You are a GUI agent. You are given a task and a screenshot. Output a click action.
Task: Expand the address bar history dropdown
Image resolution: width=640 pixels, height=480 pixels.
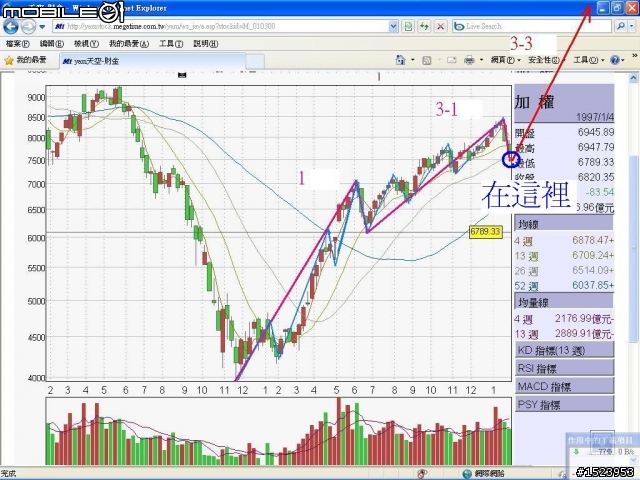coord(393,27)
